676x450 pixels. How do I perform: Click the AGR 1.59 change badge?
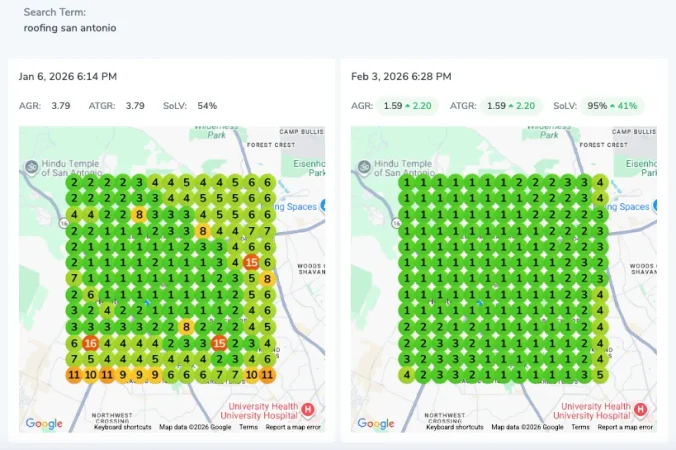[x=407, y=106]
